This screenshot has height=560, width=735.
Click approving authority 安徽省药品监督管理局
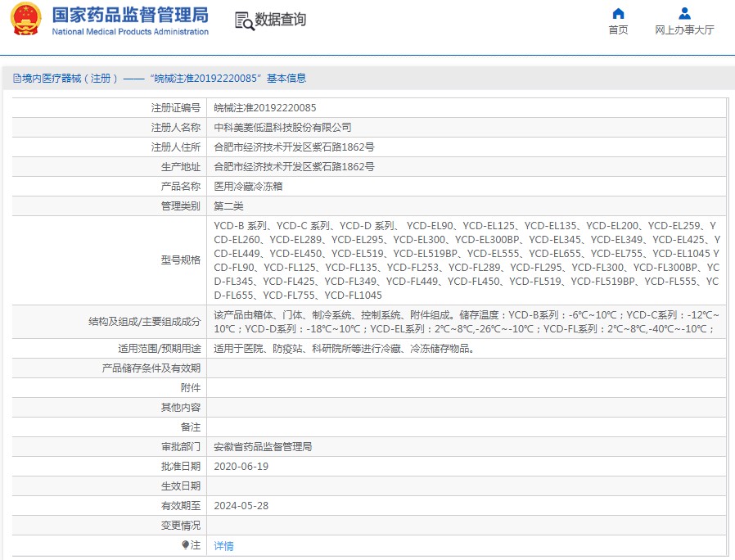[x=263, y=448]
